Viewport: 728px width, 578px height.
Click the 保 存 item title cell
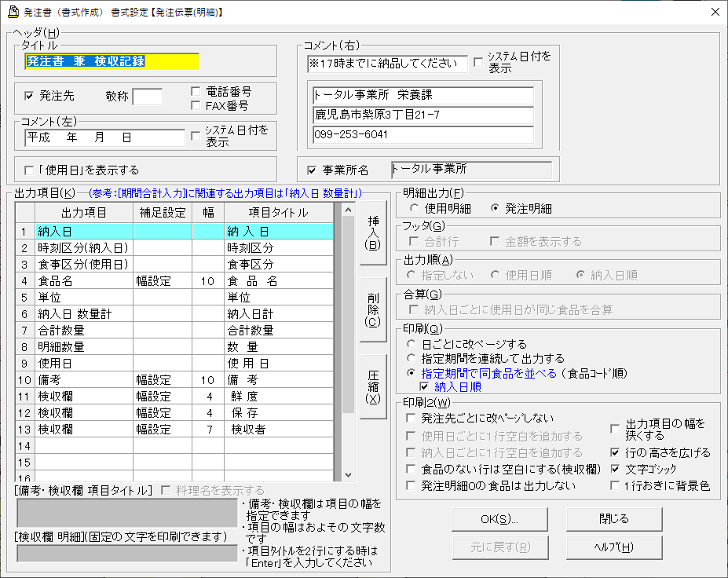click(x=279, y=413)
